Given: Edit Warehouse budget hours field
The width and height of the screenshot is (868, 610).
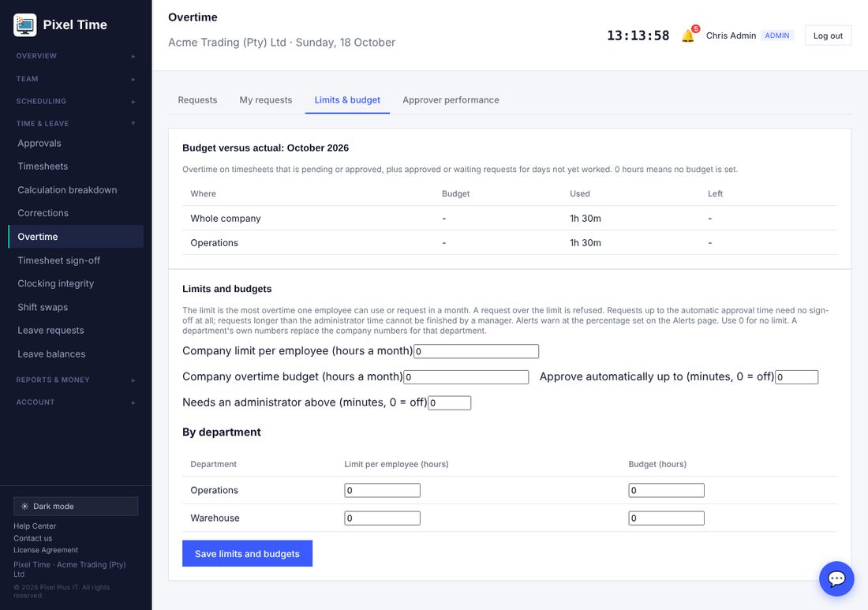Looking at the screenshot, I should tap(667, 518).
